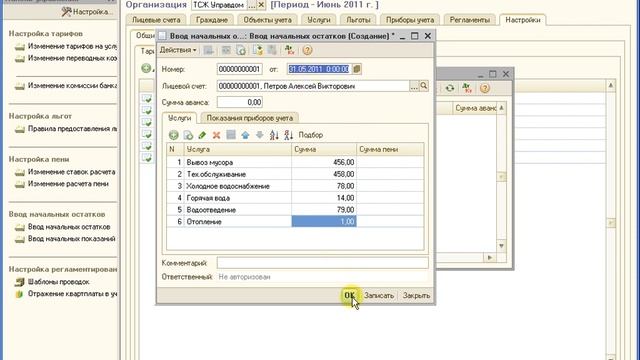Click the Лицевой счет field with Петров Алексей Викторович
This screenshot has width=640, height=360.
coord(313,86)
